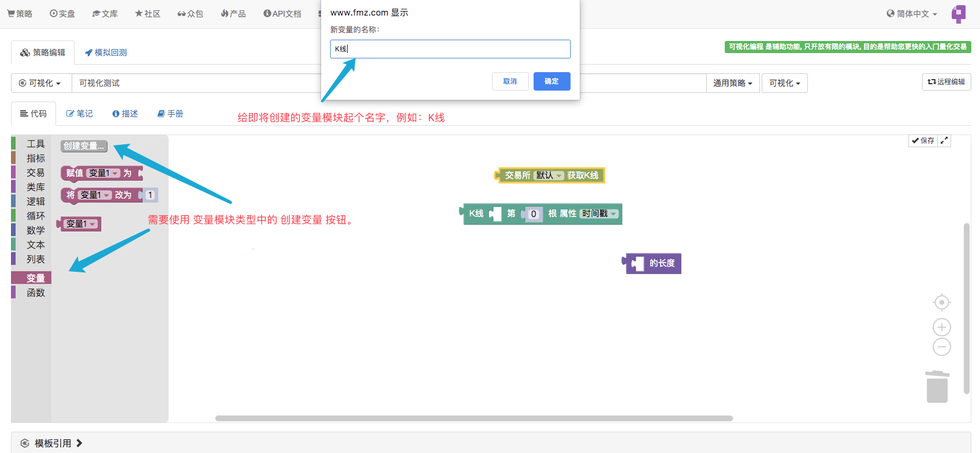Click the workspace recenter crosshair icon
The image size is (980, 453).
pyautogui.click(x=941, y=302)
